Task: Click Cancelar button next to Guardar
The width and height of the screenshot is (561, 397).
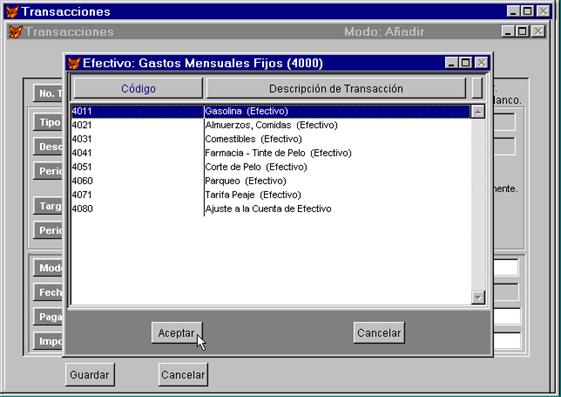Action: click(183, 374)
